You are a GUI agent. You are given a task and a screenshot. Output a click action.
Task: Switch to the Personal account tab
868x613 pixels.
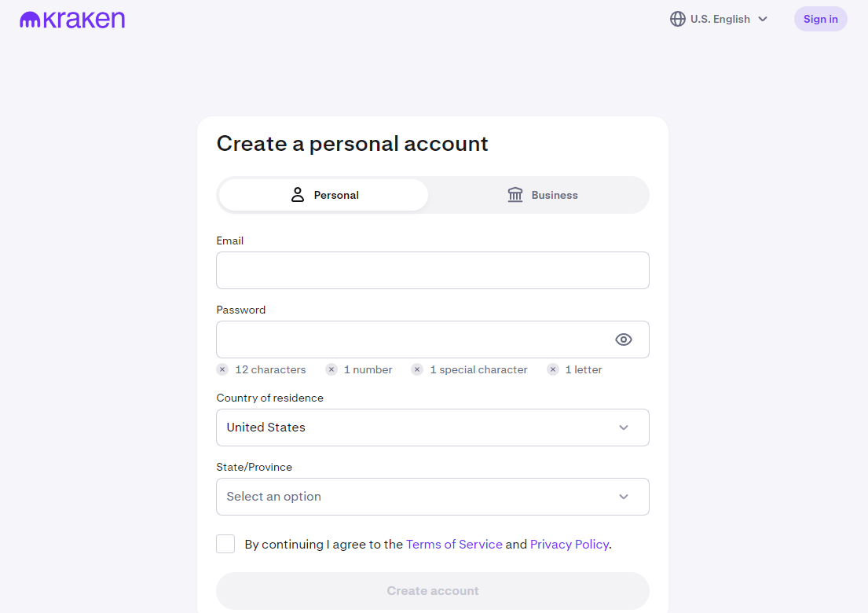coord(324,195)
